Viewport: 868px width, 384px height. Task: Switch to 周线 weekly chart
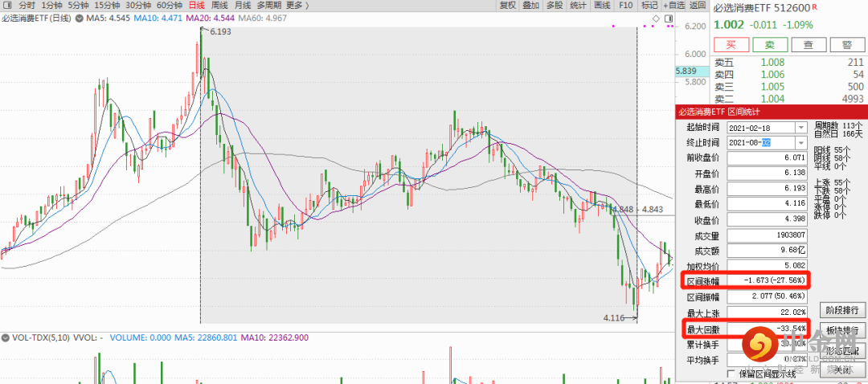[x=219, y=5]
